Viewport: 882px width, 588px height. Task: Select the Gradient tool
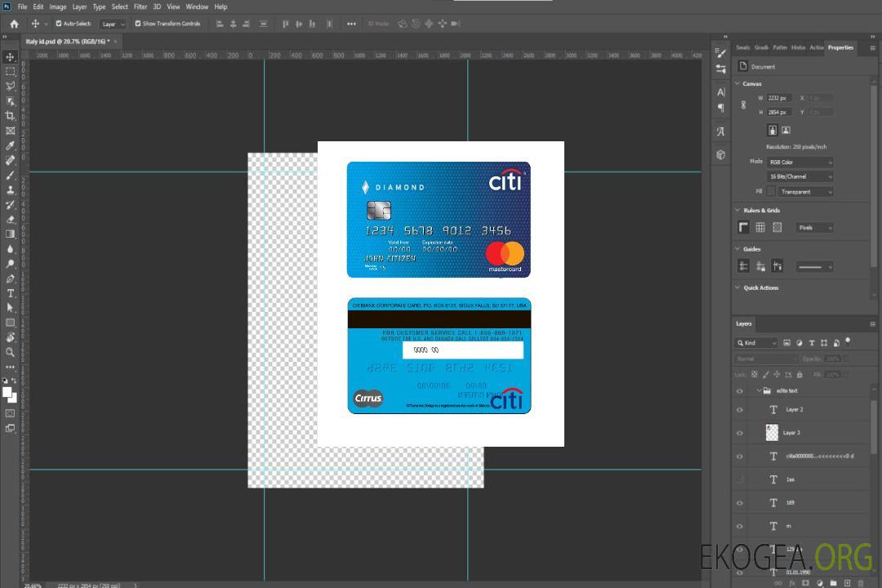coord(10,234)
